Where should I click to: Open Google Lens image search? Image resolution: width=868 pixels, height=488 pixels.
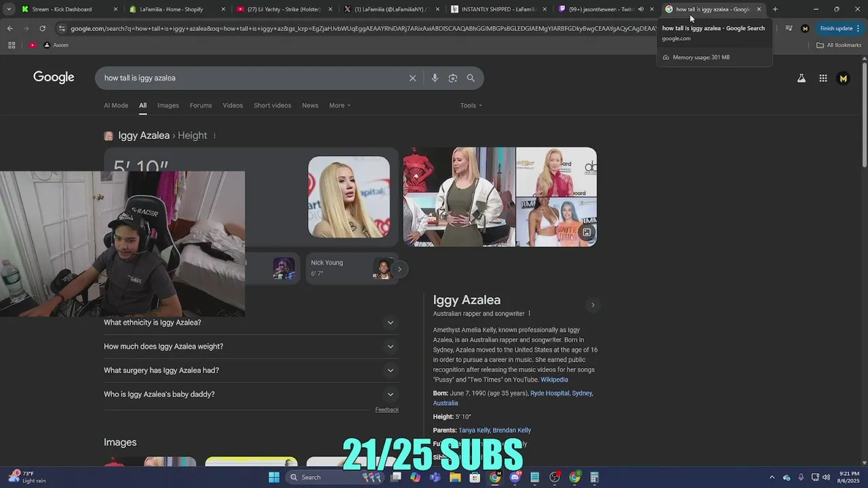[x=453, y=78]
